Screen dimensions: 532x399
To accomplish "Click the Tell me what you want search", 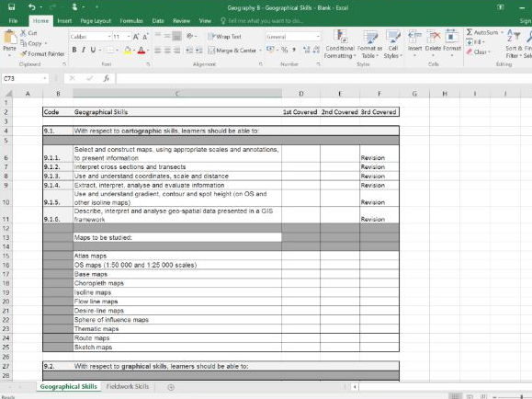I will pos(262,21).
